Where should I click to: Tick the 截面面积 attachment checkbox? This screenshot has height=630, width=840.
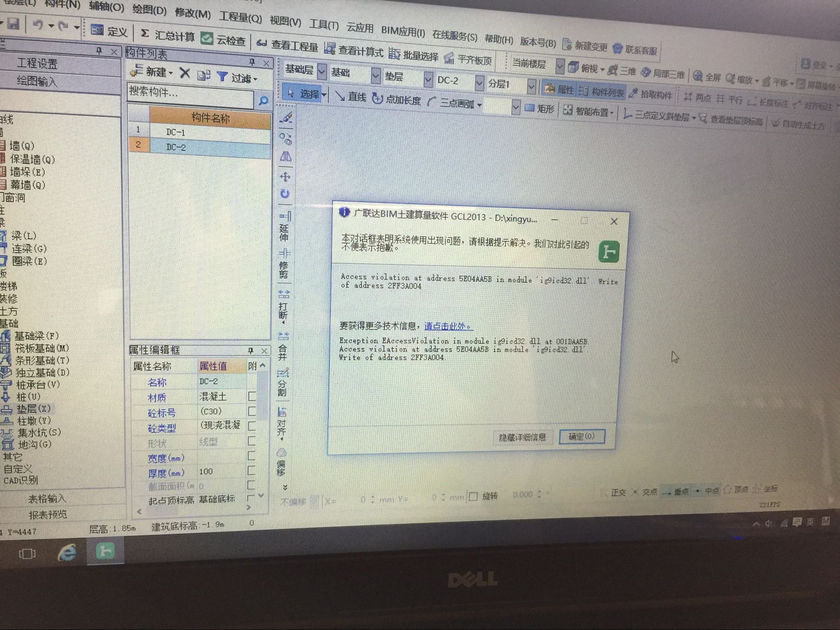[x=251, y=485]
